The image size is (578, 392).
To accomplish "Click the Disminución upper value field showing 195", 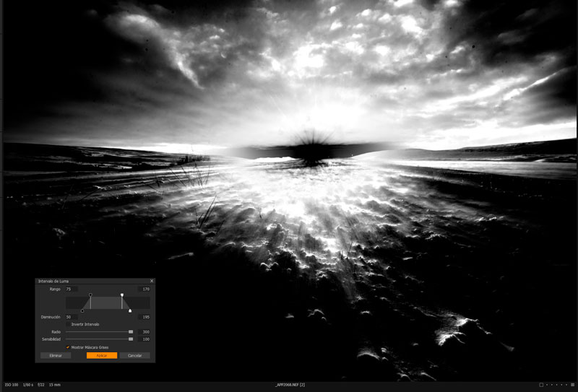I will coord(144,317).
